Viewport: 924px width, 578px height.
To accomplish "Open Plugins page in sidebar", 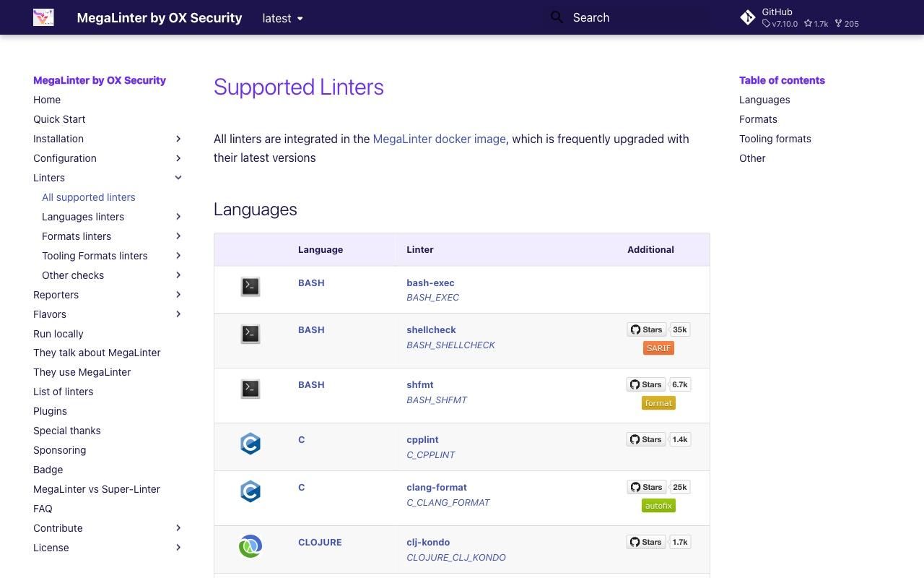I will click(x=50, y=411).
